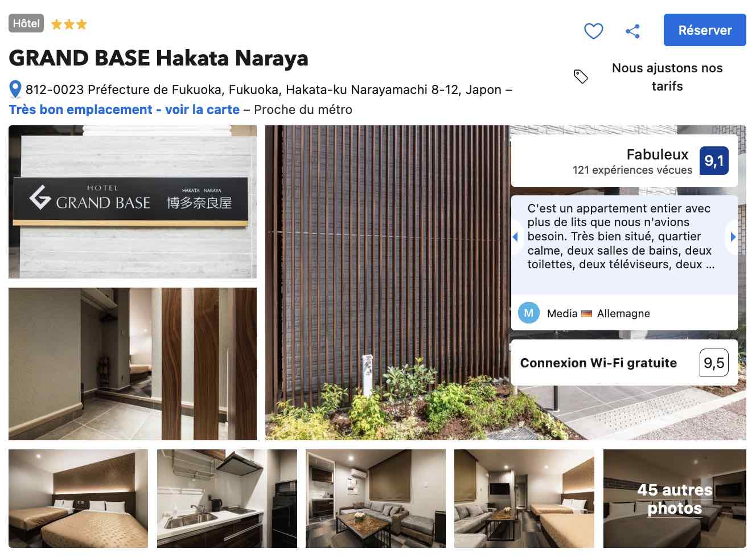756x557 pixels.
Task: Show the previous review with left arrow
Action: pos(515,236)
